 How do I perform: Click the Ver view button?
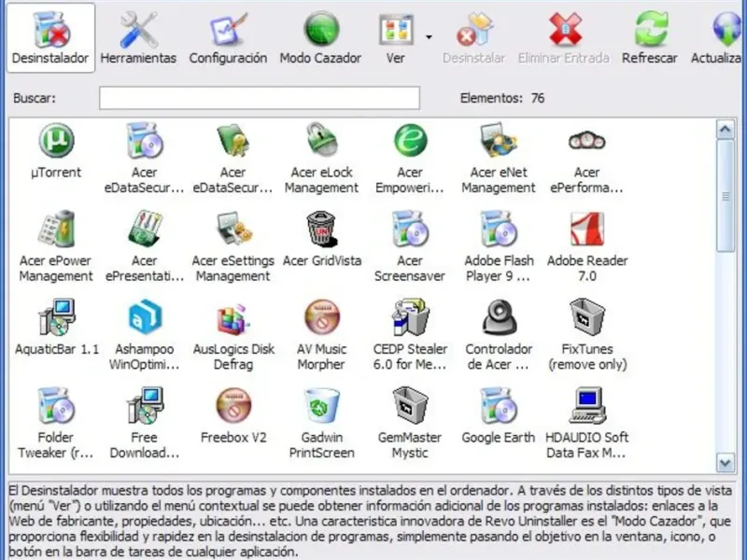[x=395, y=37]
